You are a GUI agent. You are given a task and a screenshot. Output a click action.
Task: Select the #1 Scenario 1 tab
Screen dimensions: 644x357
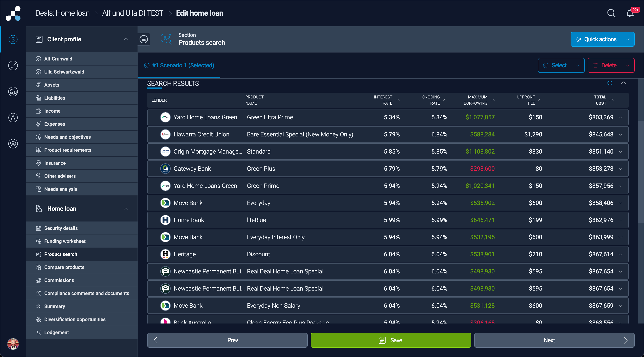click(179, 65)
